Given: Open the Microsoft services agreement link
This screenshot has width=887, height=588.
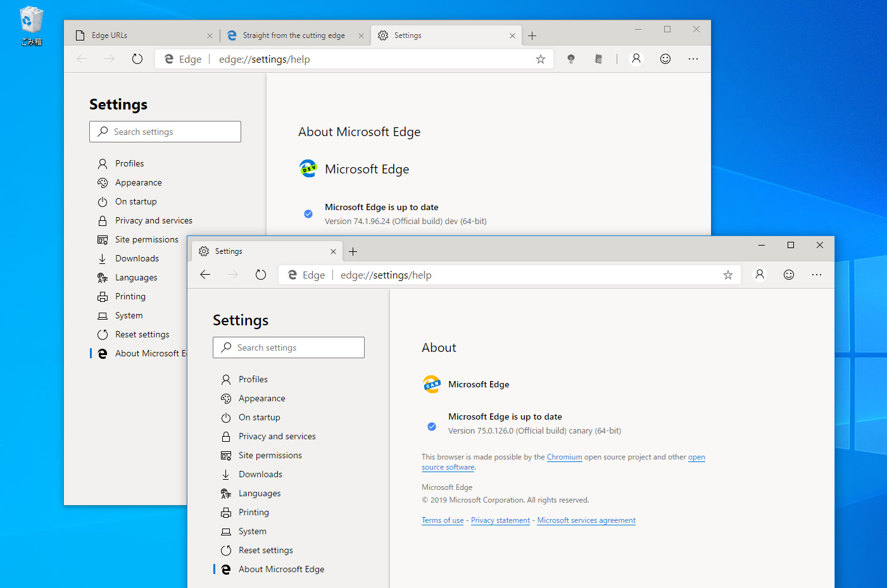Looking at the screenshot, I should (586, 520).
